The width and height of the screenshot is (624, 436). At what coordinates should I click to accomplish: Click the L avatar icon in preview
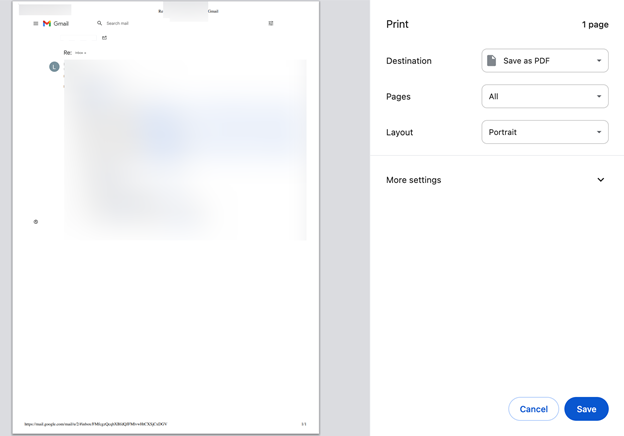[54, 67]
